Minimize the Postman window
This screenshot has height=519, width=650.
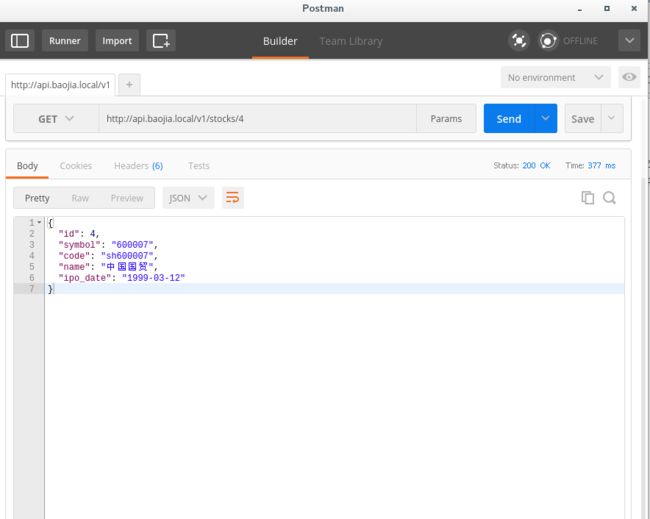[580, 9]
